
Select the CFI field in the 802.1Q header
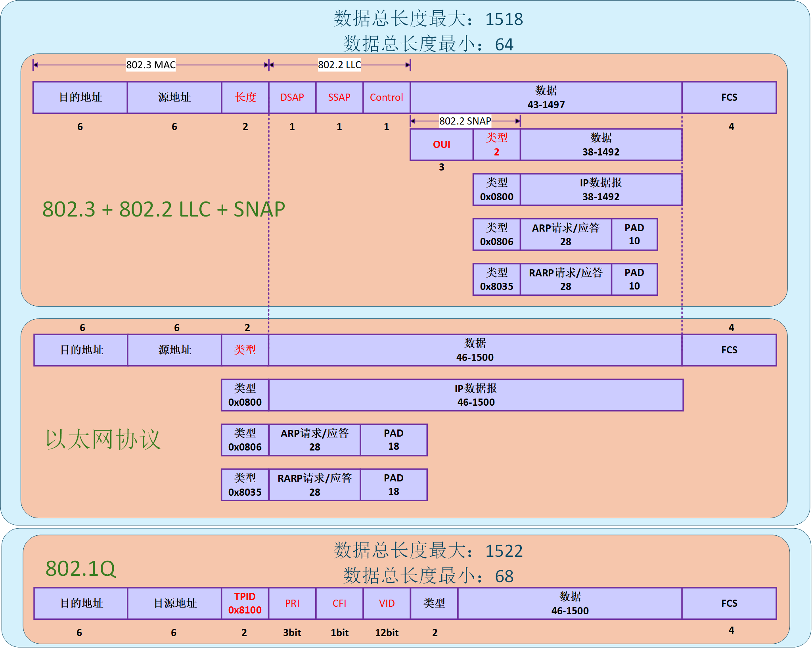(x=339, y=603)
